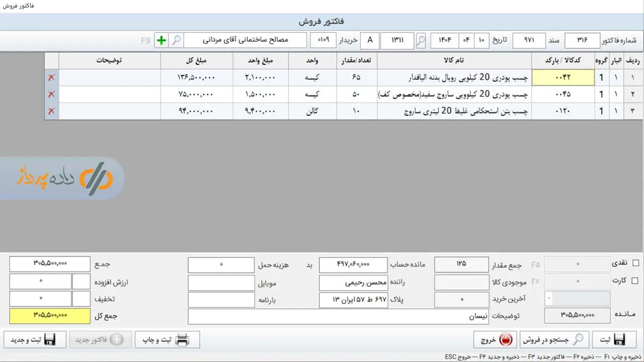Image resolution: width=644 pixels, height=362 pixels.
Task: Click the buyer search magnifier icon
Action: pos(176,41)
